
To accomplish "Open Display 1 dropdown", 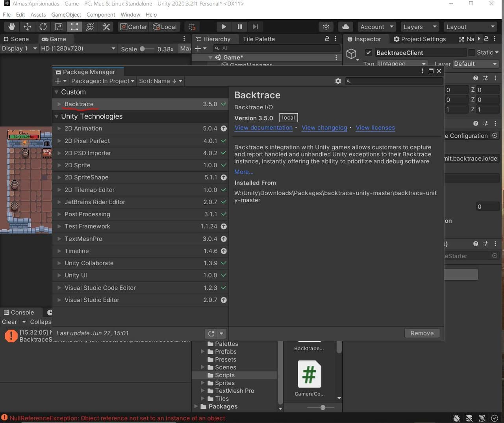I will [x=19, y=48].
